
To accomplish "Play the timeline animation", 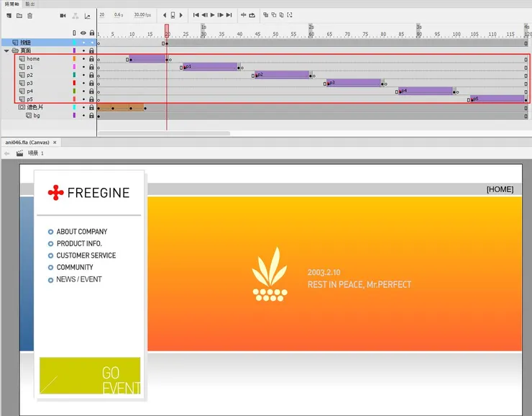I will coord(213,15).
